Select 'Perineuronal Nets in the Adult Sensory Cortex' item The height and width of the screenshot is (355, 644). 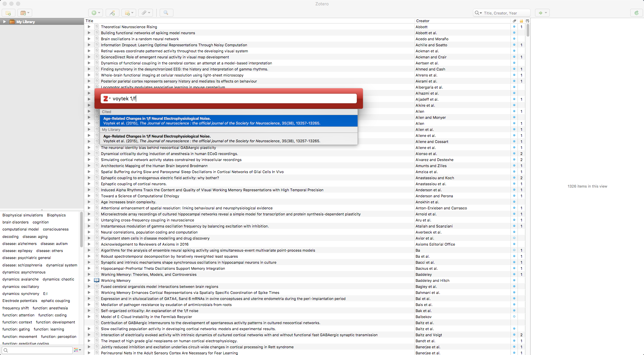coord(169,353)
